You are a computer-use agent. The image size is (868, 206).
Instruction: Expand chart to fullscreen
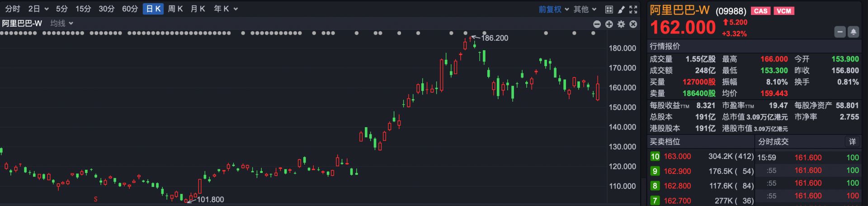click(633, 9)
